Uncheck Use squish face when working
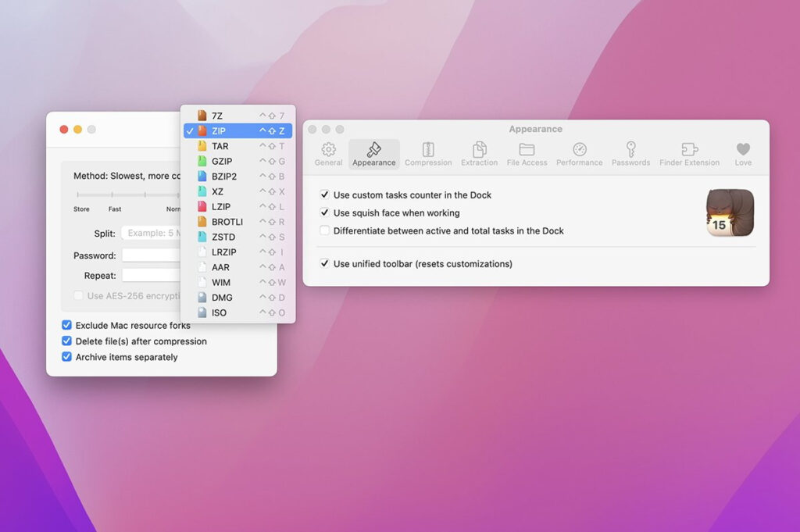 (x=325, y=212)
